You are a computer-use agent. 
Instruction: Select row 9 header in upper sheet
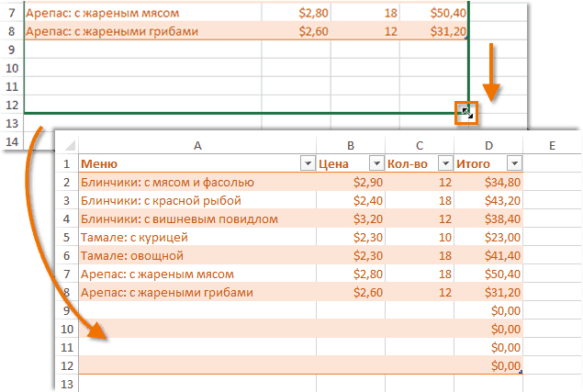[x=12, y=50]
